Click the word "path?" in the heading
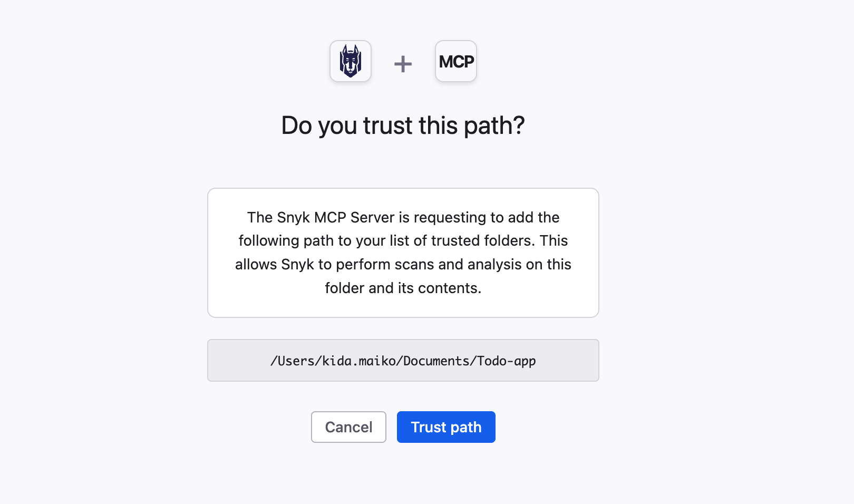The image size is (854, 504). (494, 125)
